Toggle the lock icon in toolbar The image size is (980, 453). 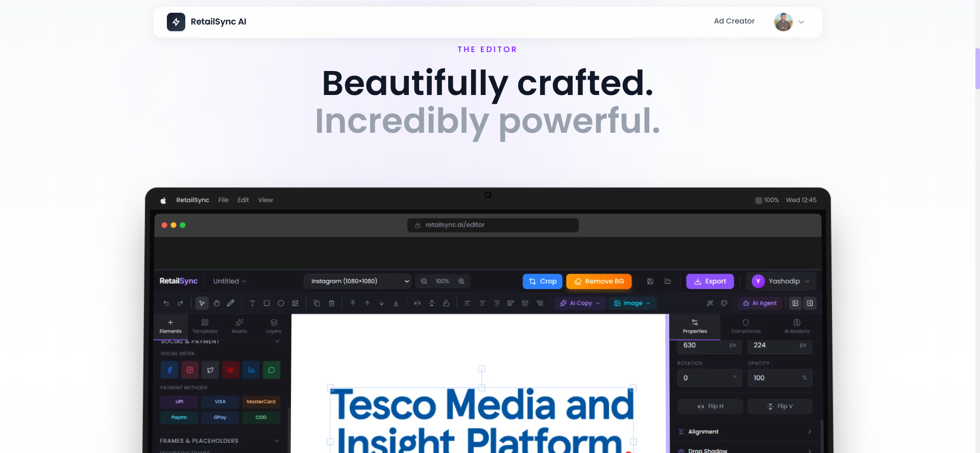[446, 303]
